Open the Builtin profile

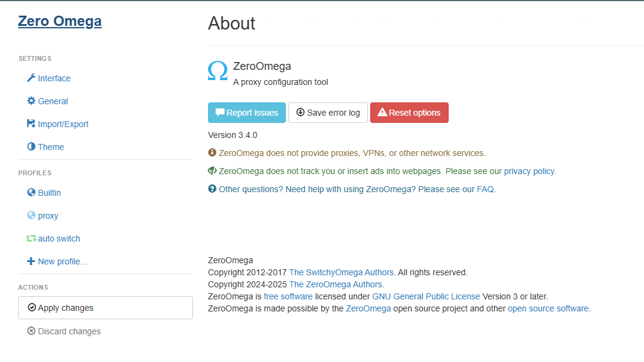(x=49, y=193)
